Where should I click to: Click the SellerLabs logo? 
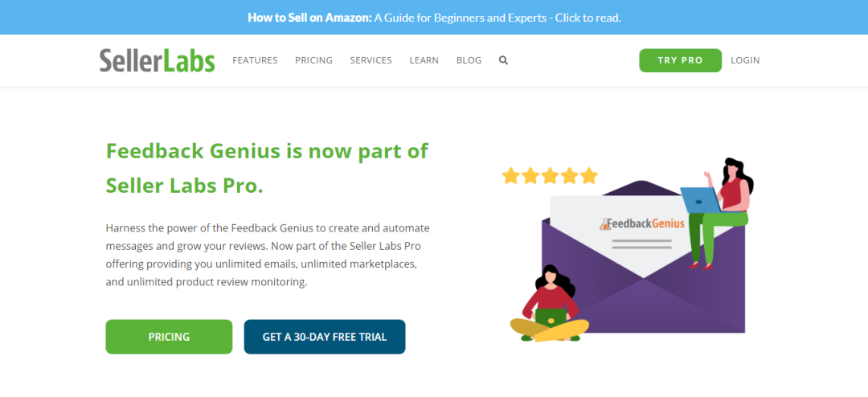[158, 60]
